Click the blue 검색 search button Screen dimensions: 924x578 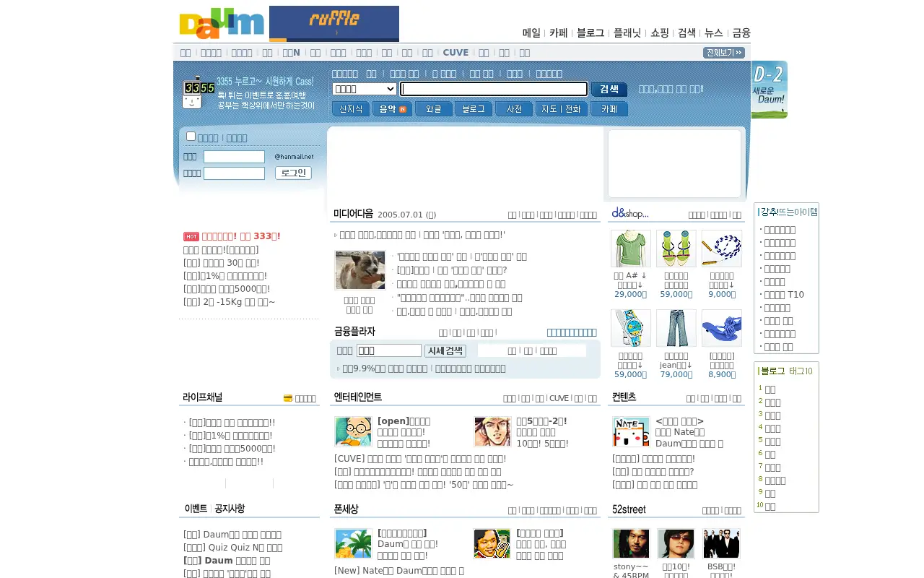(609, 89)
